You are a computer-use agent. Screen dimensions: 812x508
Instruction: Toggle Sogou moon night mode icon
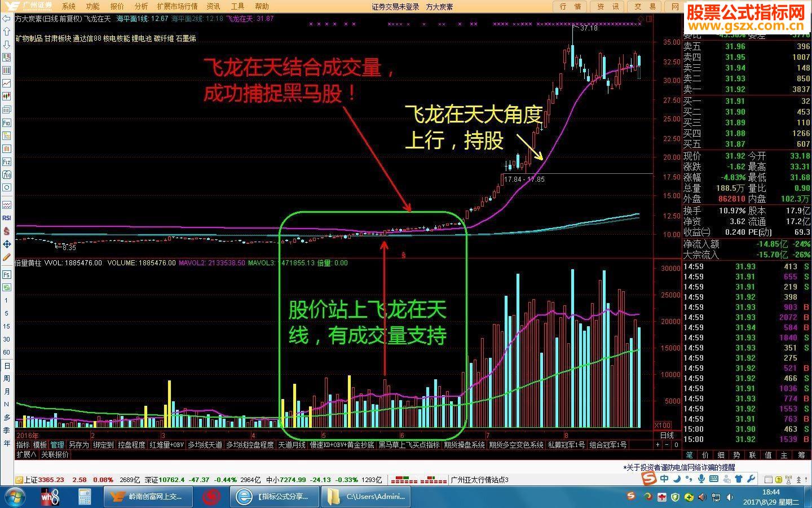677,479
